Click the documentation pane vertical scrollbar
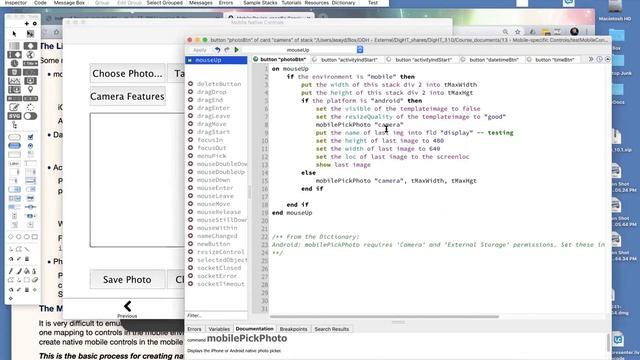 click(608, 342)
